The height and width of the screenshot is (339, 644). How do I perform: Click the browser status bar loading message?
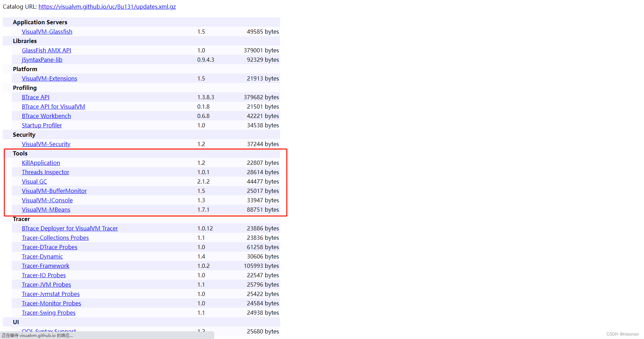[37, 336]
